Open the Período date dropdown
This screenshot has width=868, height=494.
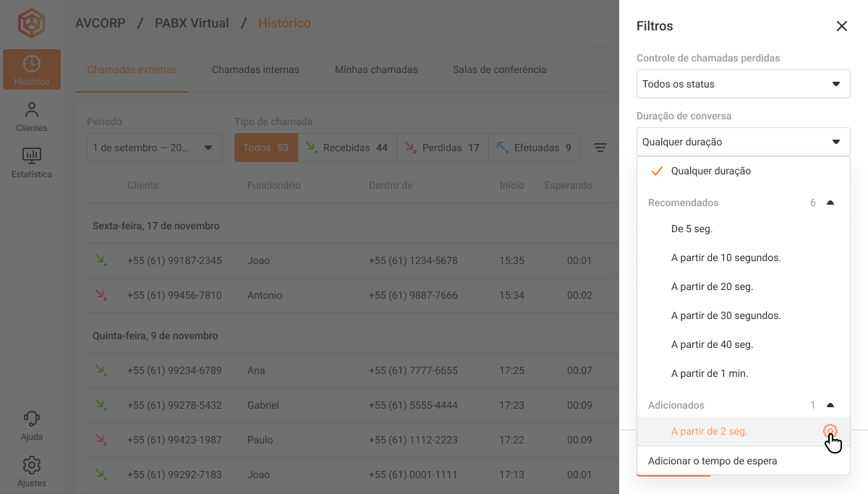[154, 148]
